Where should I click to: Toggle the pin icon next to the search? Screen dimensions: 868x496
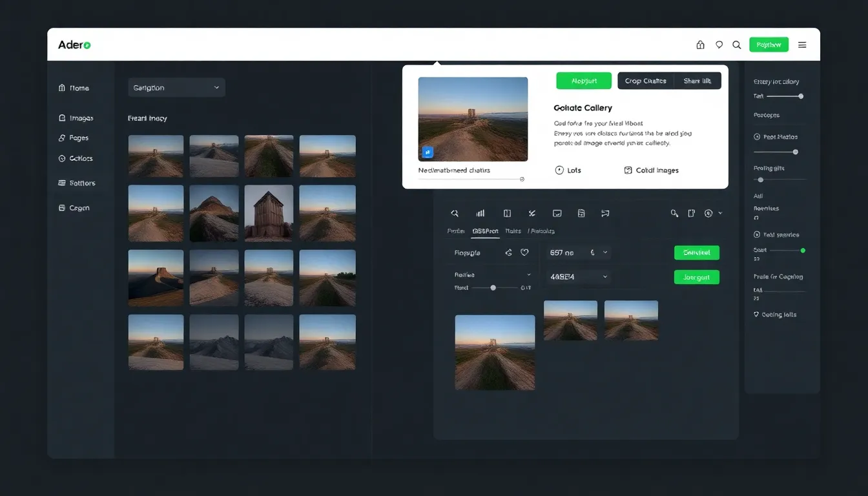point(719,45)
